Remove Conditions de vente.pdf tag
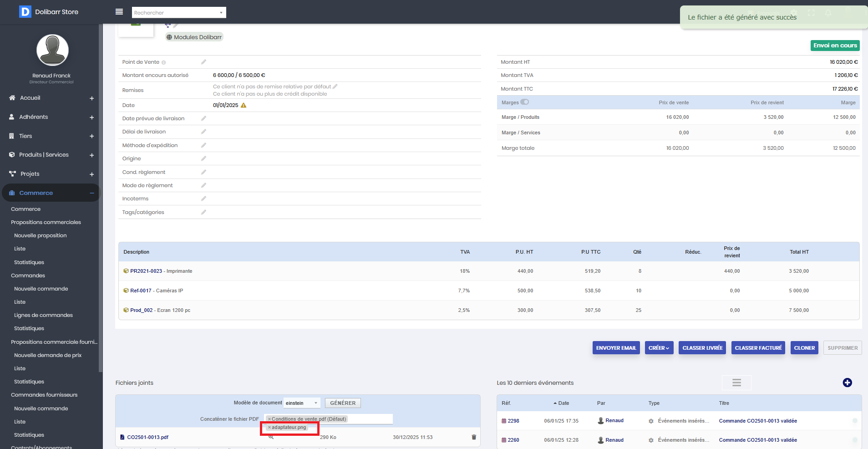Viewport: 868px width, 449px height. click(x=269, y=419)
